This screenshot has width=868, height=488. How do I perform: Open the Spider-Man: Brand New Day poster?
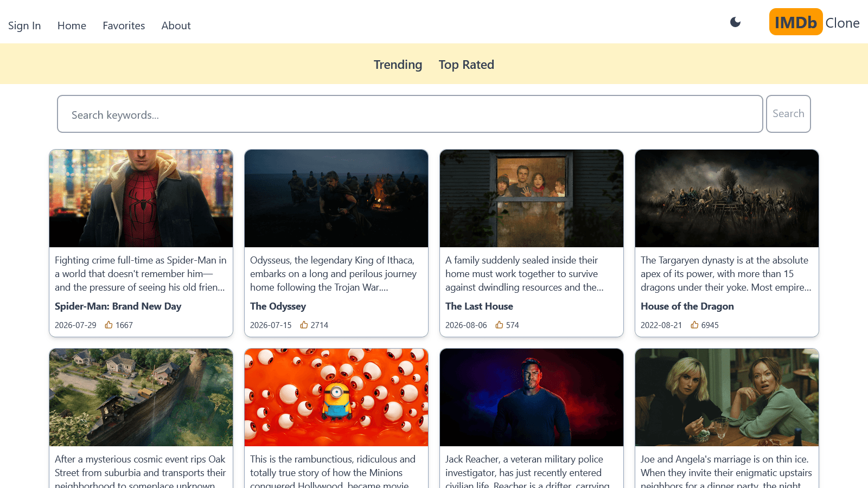141,198
